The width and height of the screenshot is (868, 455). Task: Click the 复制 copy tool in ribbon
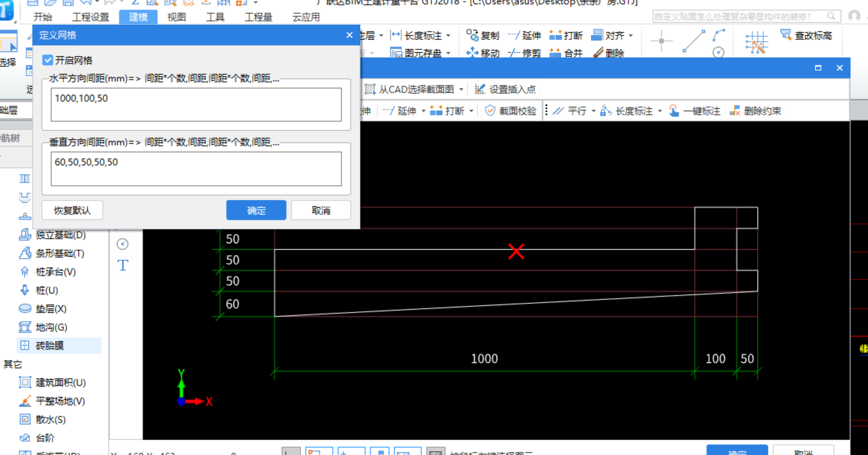[x=483, y=35]
